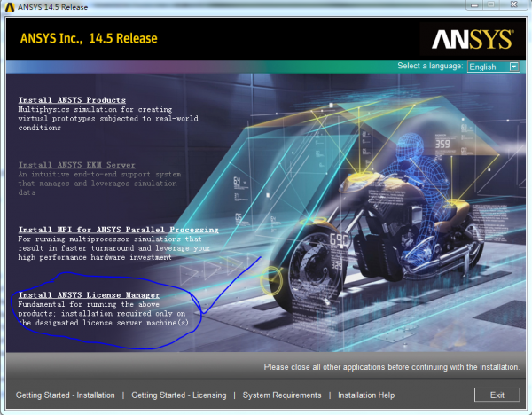Screen dimensions: 532x415
Task: Click the Install ANSYS Products link
Action: pyautogui.click(x=72, y=100)
